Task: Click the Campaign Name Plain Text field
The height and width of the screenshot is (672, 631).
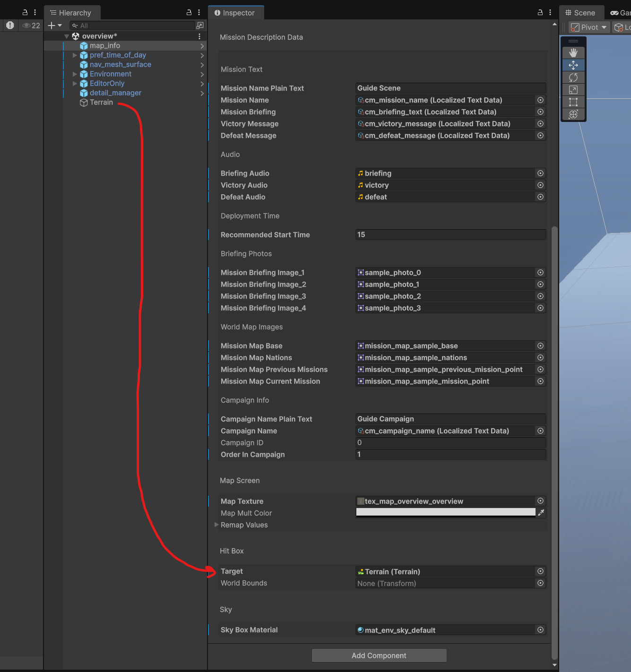Action: click(450, 419)
